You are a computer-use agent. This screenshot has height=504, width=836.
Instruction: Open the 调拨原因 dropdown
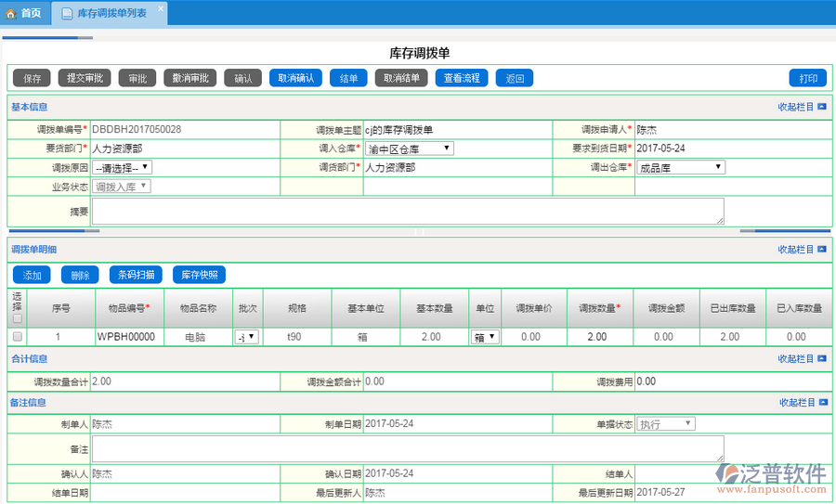pyautogui.click(x=122, y=168)
